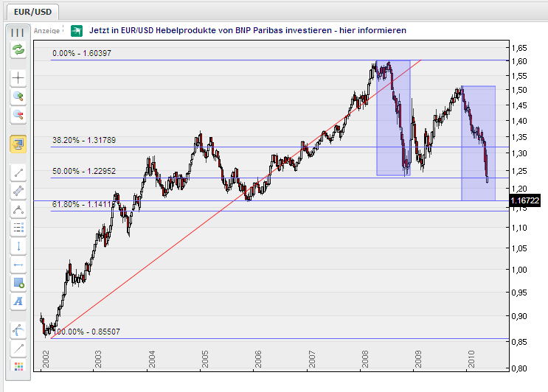Choose the Fibonacci arc fan tool
The height and width of the screenshot is (392, 548).
(x=18, y=330)
